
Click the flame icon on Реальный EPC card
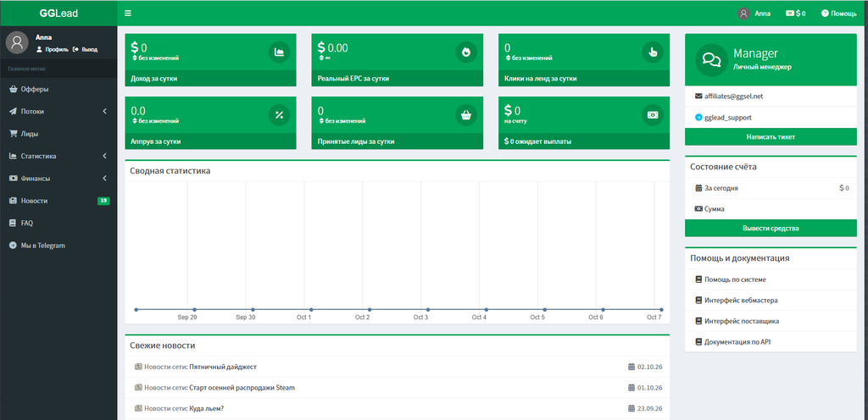[466, 52]
